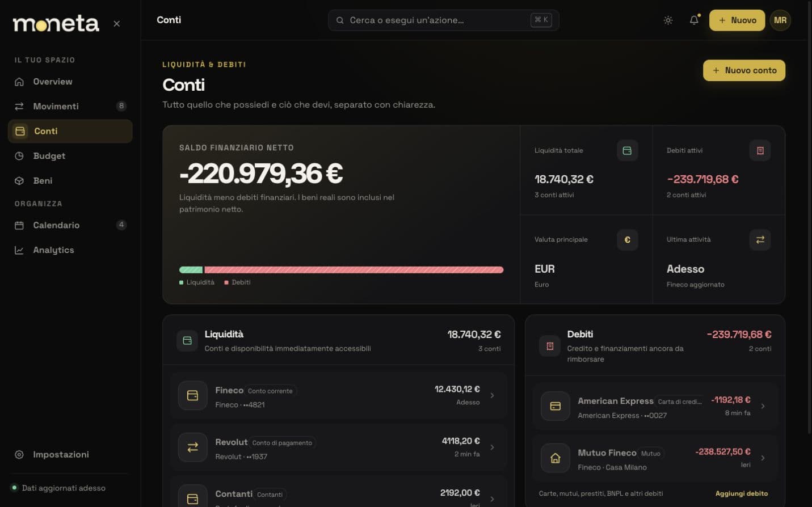Viewport: 812px width, 507px height.
Task: Toggle the light/dark theme sun icon
Action: point(668,20)
